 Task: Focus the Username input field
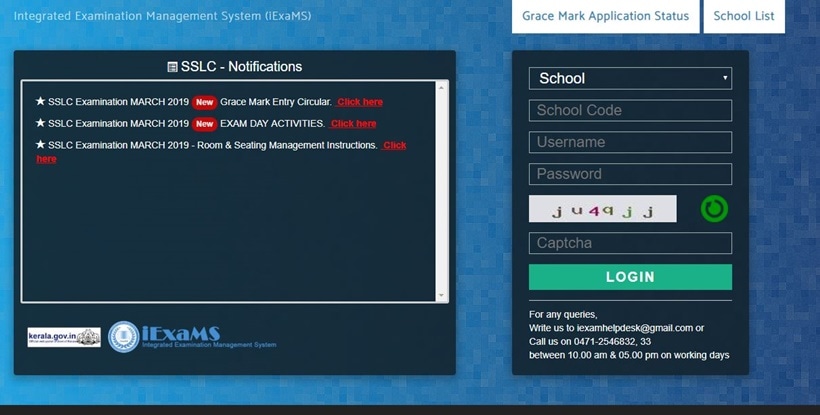(x=630, y=142)
